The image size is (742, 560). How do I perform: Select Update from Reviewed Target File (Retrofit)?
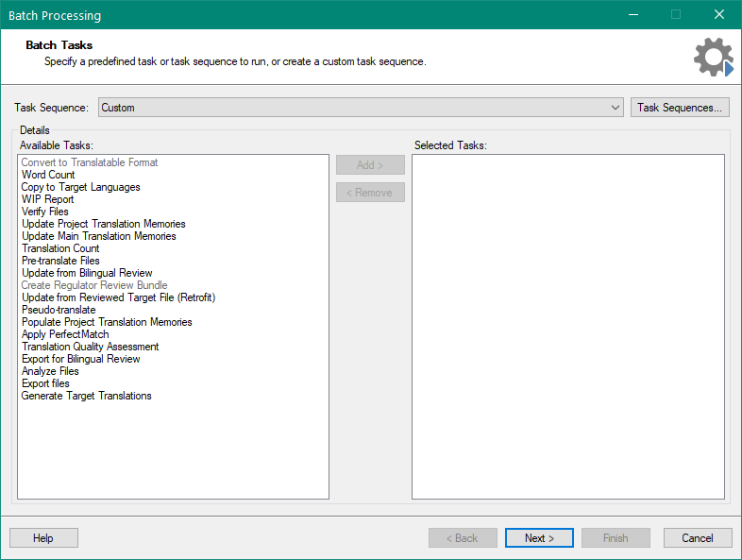pyautogui.click(x=118, y=297)
